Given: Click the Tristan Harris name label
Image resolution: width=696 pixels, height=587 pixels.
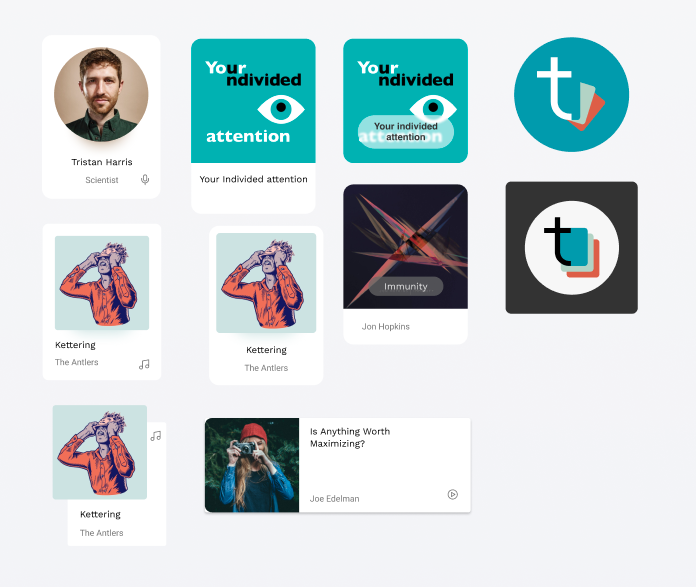Looking at the screenshot, I should click(102, 162).
